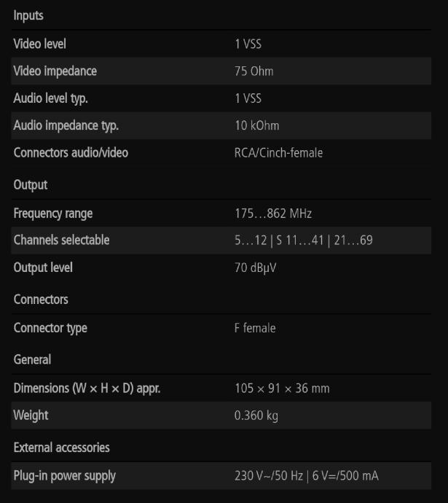Select the Channels selectable label
The height and width of the screenshot is (503, 448).
(61, 240)
